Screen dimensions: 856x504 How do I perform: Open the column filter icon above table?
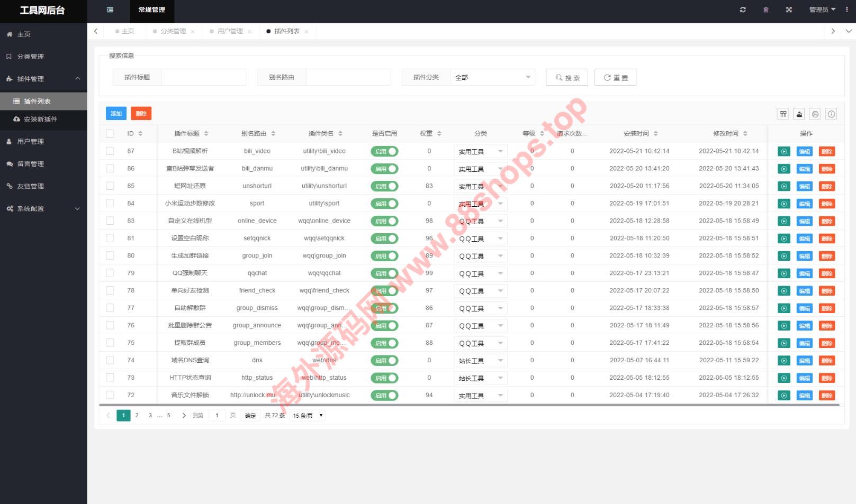click(783, 114)
